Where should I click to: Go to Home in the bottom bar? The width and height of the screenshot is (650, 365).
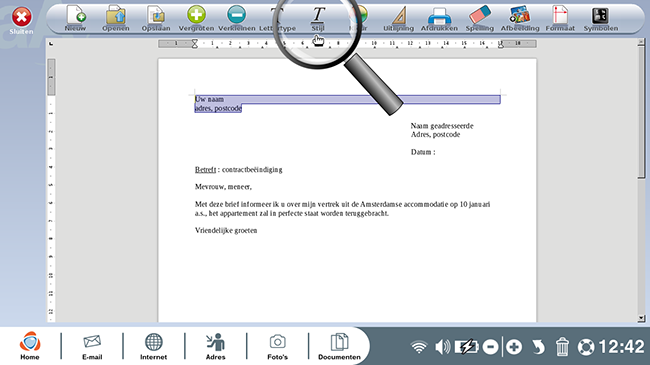(x=30, y=346)
